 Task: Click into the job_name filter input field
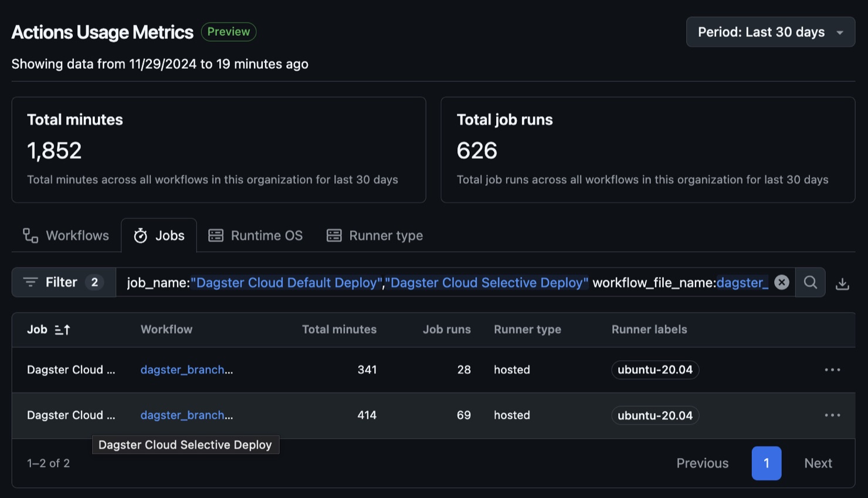click(449, 282)
